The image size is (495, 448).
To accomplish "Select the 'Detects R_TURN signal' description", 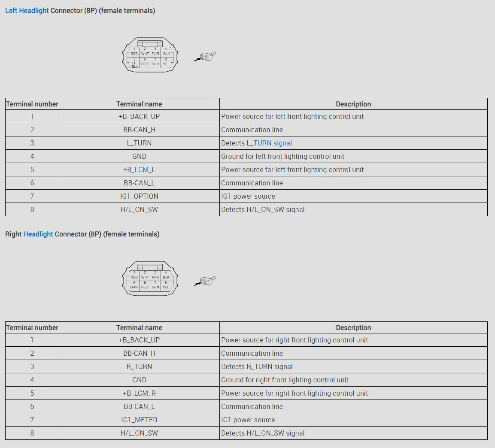I will (257, 366).
